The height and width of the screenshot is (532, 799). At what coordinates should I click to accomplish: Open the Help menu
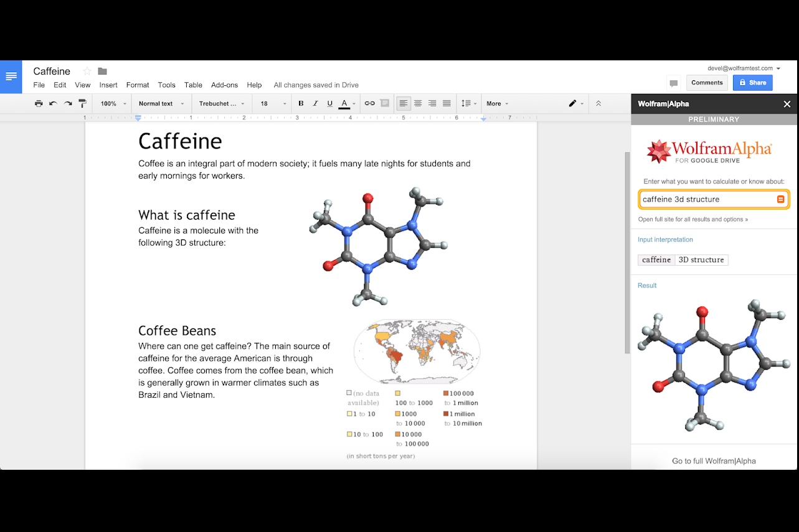(254, 85)
